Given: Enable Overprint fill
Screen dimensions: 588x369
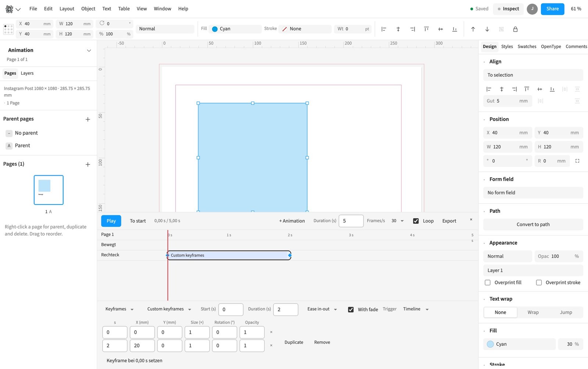Looking at the screenshot, I should click(488, 283).
